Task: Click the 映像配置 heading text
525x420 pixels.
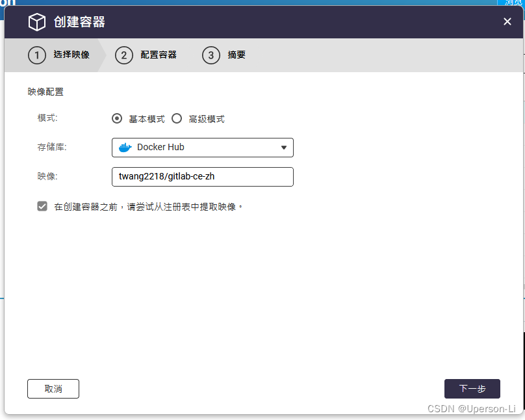Action: tap(45, 92)
